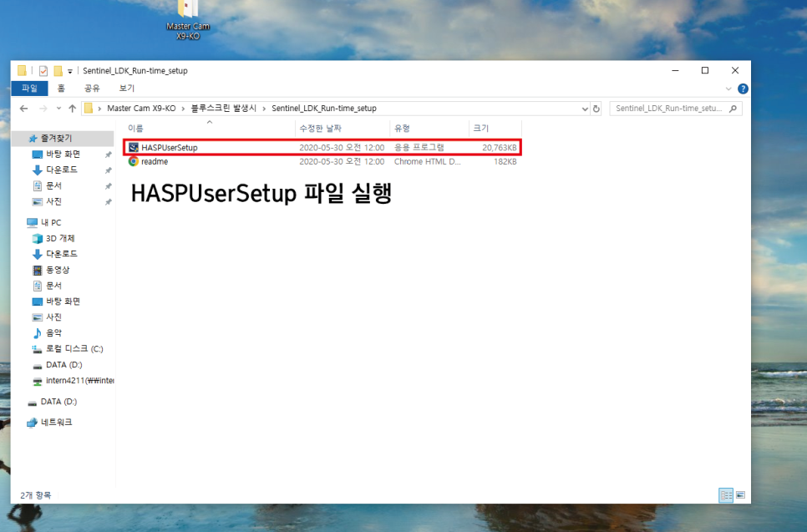Open 동영상 folder in navigation pane

(58, 270)
